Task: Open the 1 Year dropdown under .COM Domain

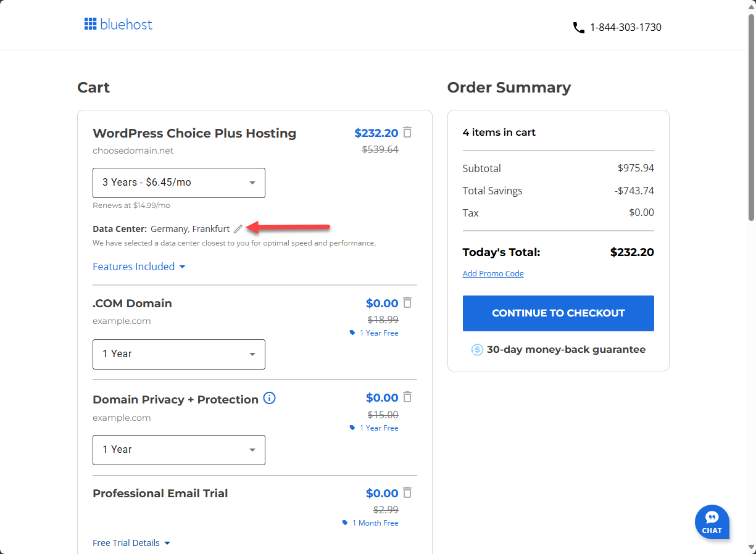Action: pyautogui.click(x=178, y=354)
